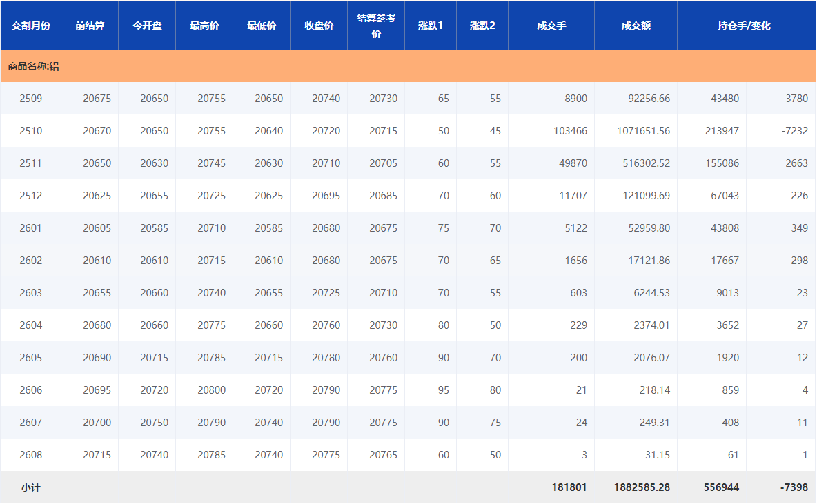The width and height of the screenshot is (817, 504).
Task: Click delivery month 2510 cell
Action: coord(30,131)
